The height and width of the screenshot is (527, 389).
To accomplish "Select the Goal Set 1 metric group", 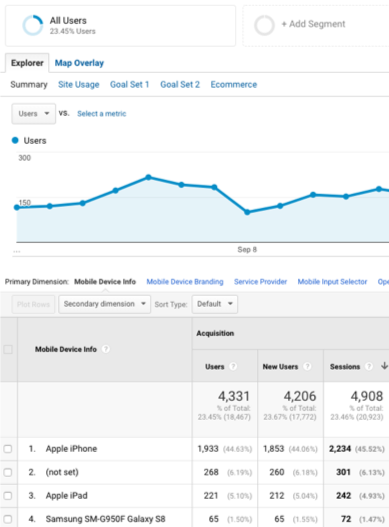I will [130, 84].
